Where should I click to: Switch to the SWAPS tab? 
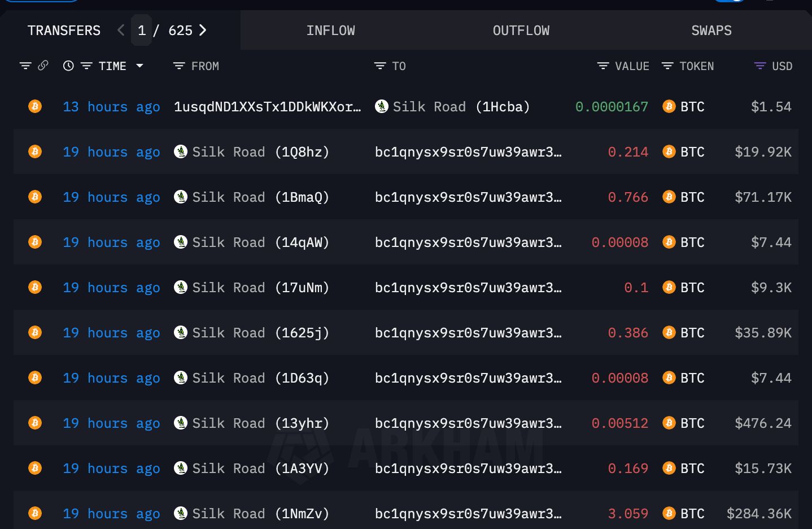point(711,31)
